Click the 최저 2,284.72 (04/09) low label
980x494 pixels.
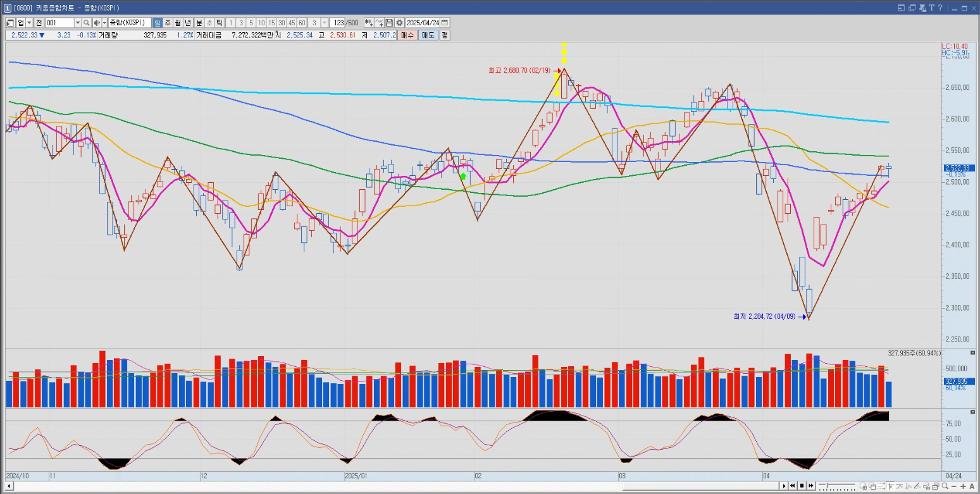(x=764, y=316)
